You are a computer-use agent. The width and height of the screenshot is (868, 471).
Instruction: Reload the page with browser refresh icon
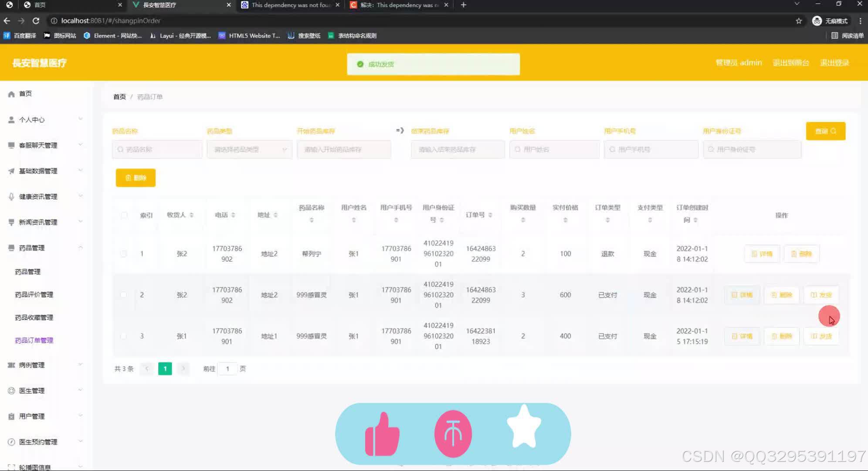click(36, 20)
